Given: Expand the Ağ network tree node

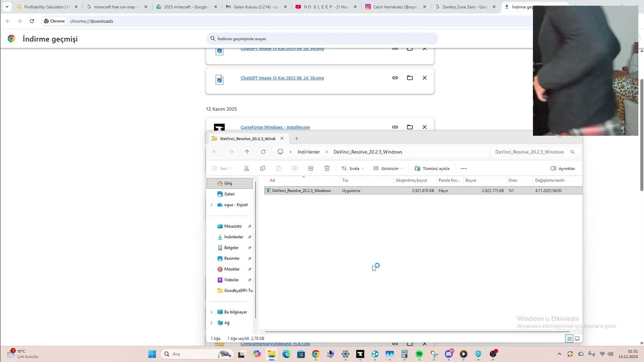Looking at the screenshot, I should (x=211, y=323).
